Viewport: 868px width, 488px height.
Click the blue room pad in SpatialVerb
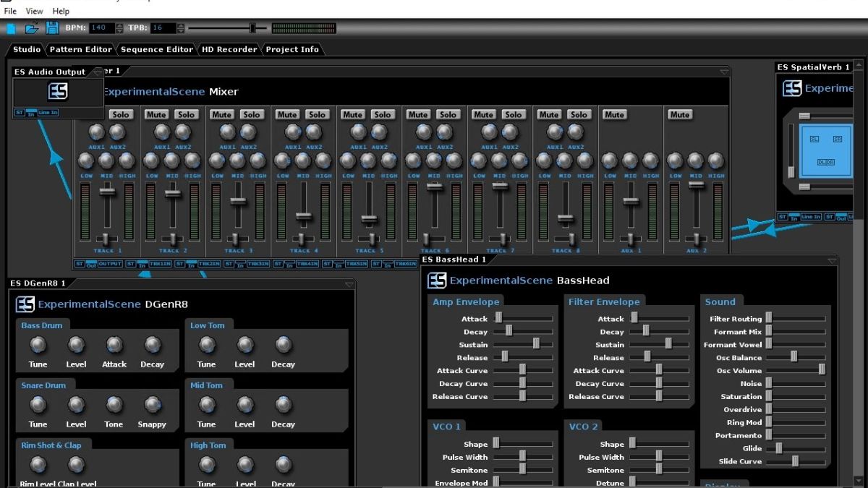[x=825, y=152]
